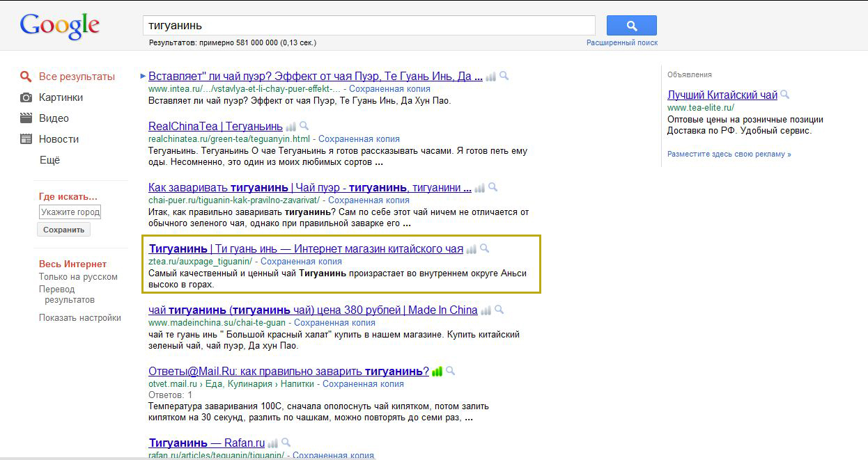Expand the Ещё sidebar option
Image resolution: width=868 pixels, height=460 pixels.
(x=50, y=160)
